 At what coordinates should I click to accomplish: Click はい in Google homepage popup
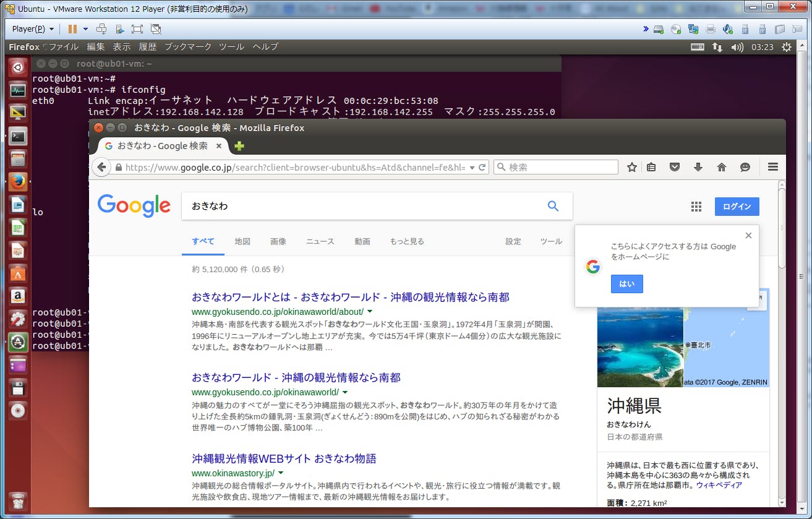[627, 284]
